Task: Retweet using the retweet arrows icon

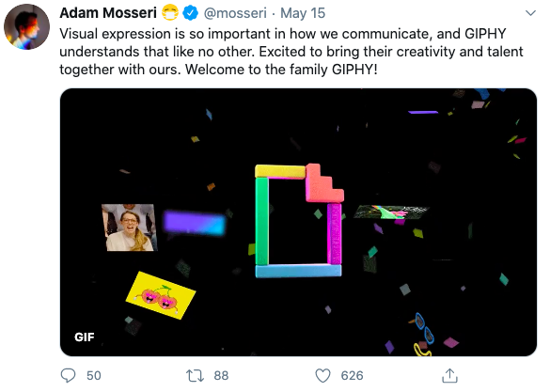Action: [x=195, y=375]
